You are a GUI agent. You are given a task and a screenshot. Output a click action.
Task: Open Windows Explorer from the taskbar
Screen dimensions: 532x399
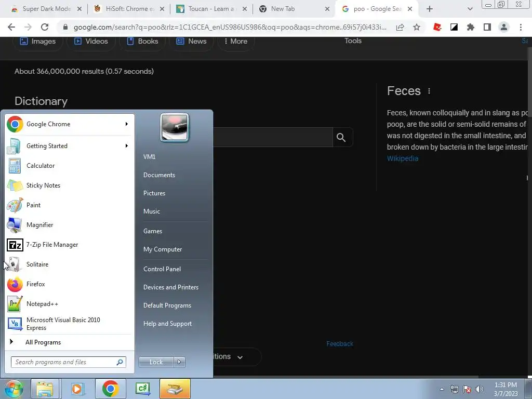click(45, 389)
